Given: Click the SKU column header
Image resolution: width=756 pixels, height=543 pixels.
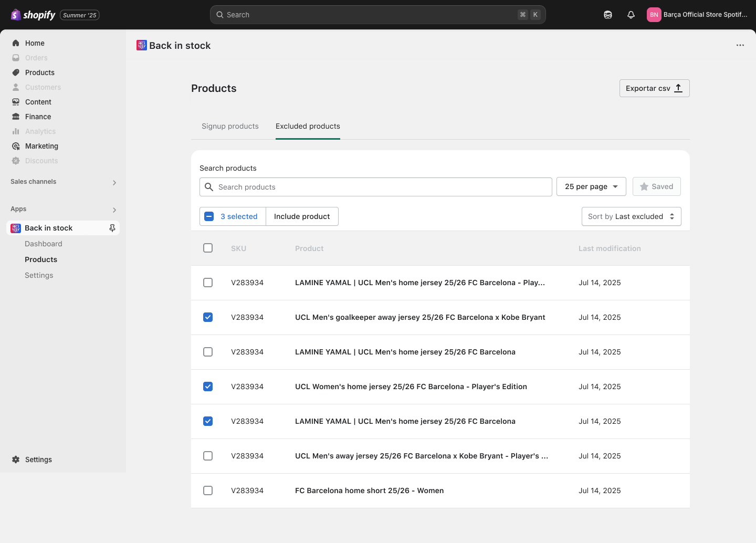Looking at the screenshot, I should click(238, 248).
